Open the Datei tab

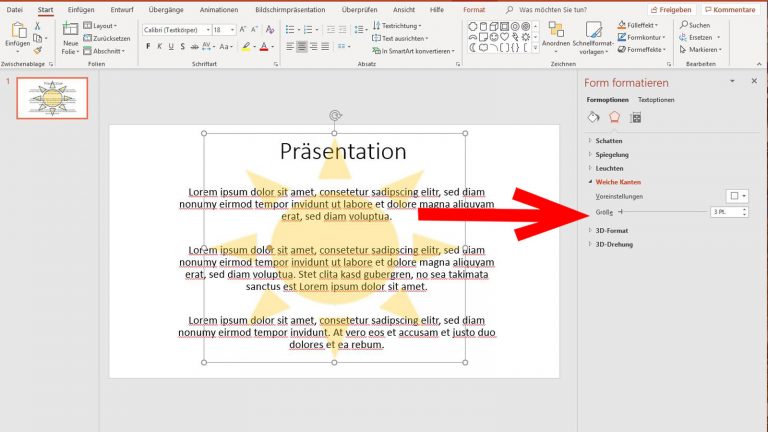tap(15, 10)
